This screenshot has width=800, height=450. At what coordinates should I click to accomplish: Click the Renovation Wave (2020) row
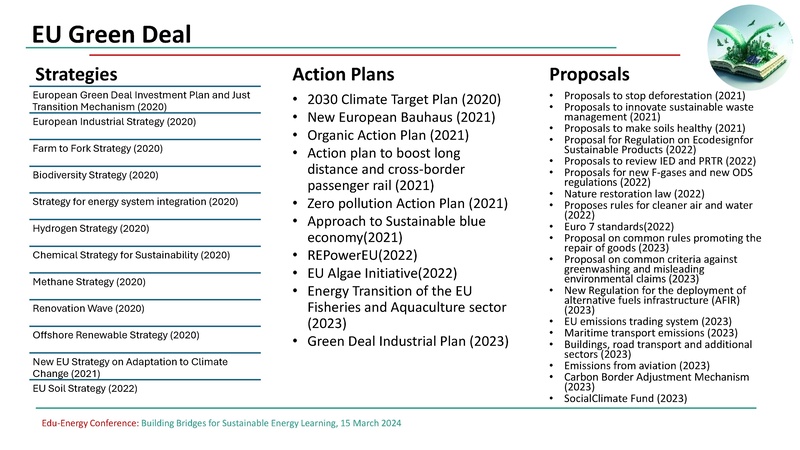pos(90,308)
